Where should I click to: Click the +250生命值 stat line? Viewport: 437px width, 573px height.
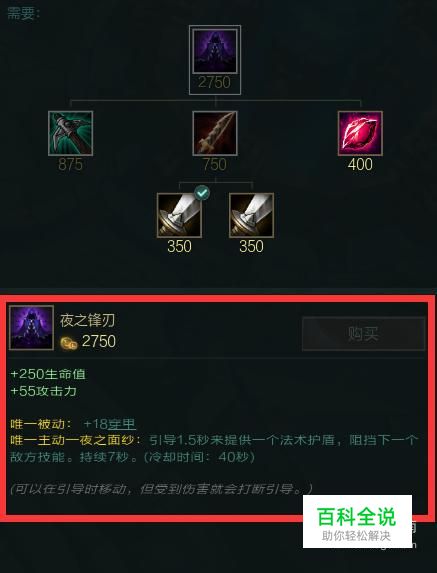[x=48, y=374]
